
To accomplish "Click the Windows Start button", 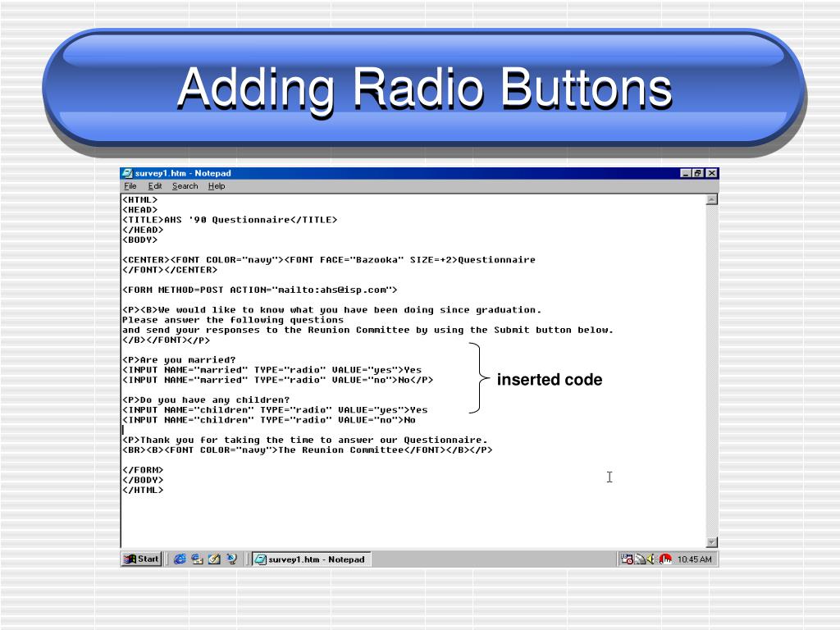I will pos(141,559).
